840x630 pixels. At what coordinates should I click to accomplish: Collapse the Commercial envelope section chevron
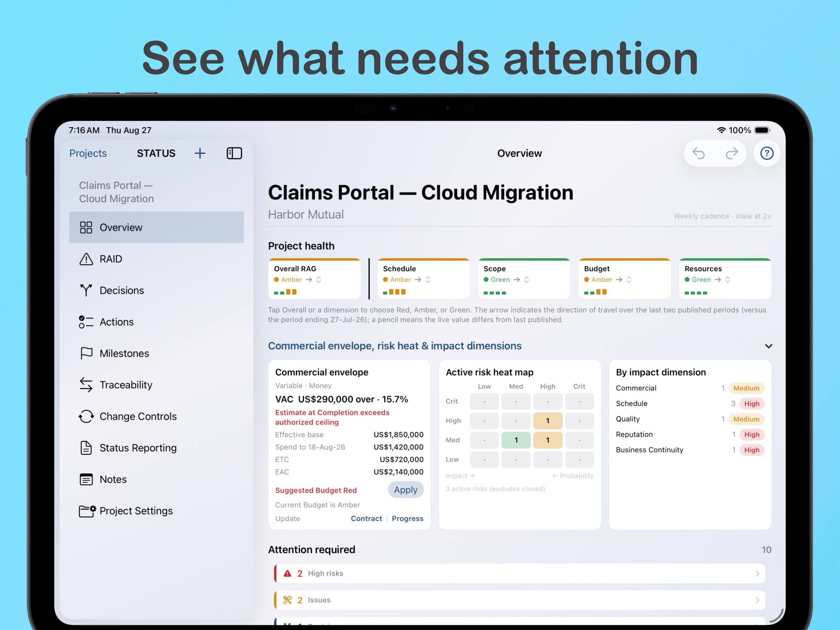[x=768, y=346]
